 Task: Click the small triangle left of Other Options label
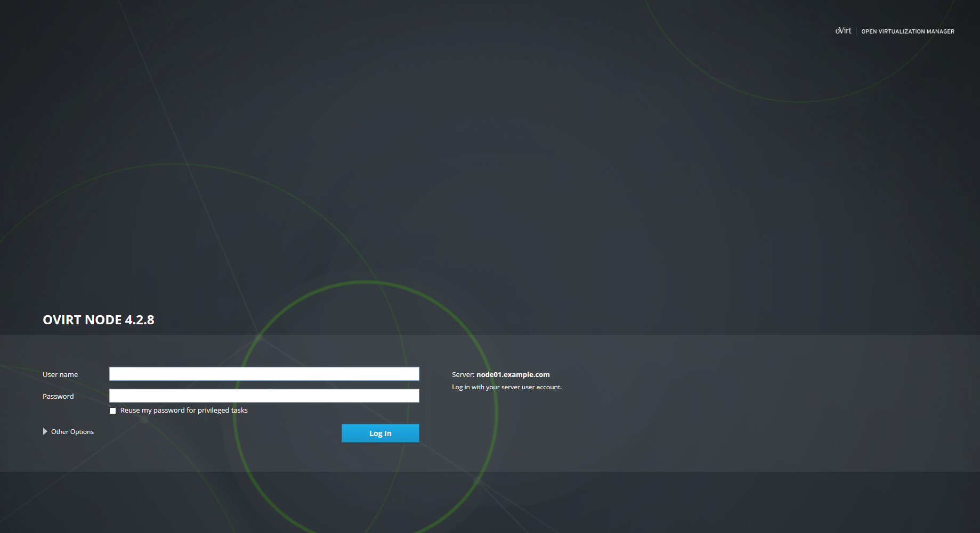(x=45, y=431)
